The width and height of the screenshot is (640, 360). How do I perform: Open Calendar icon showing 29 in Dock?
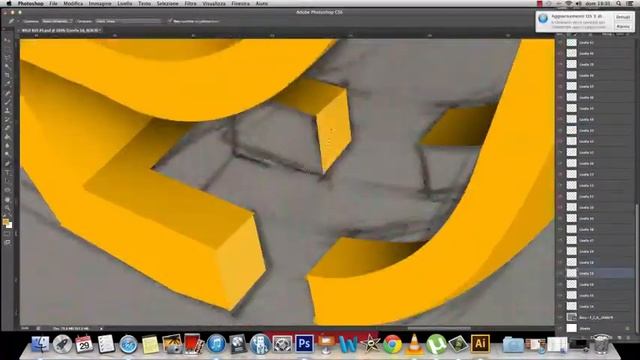coord(84,344)
